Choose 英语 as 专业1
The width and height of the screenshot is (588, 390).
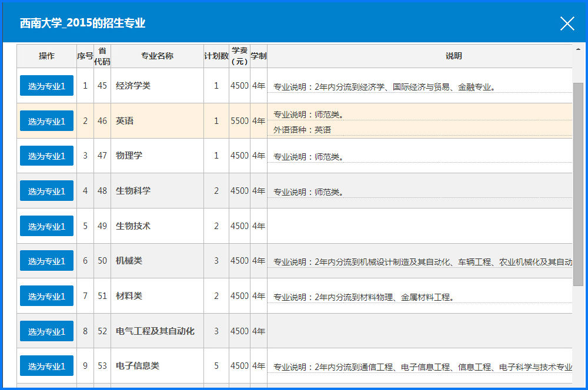[x=46, y=121]
